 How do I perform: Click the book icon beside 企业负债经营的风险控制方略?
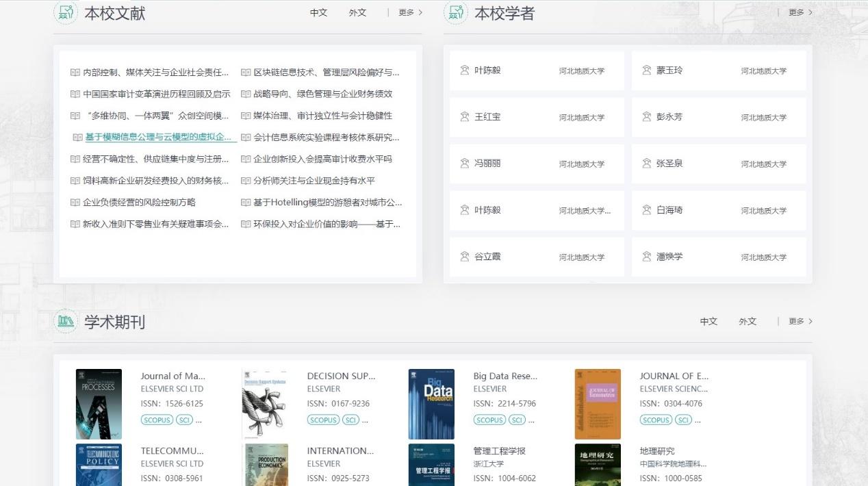tap(75, 203)
